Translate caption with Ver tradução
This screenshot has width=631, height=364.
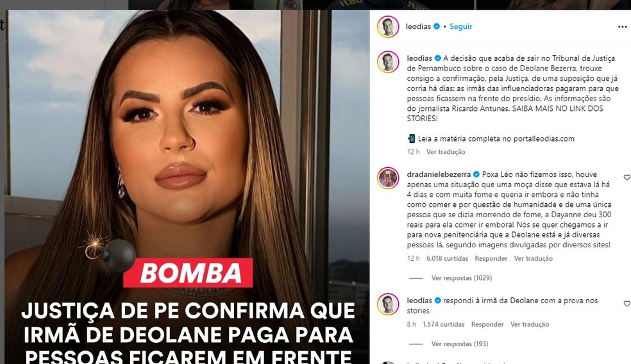(446, 152)
